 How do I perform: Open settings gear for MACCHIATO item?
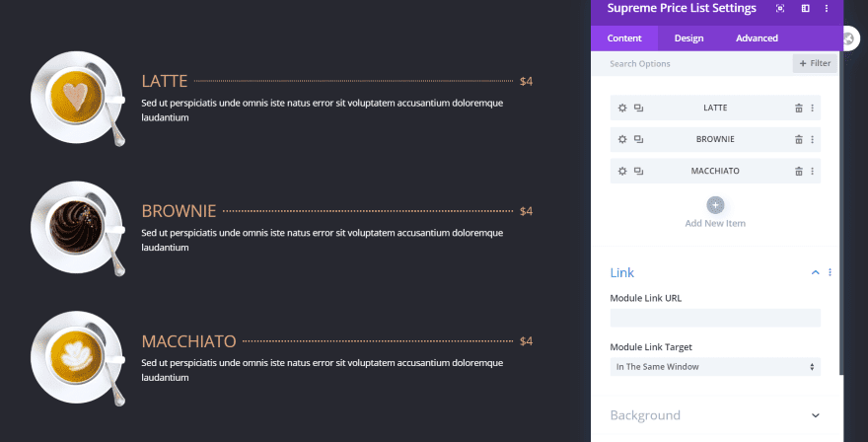coord(622,171)
